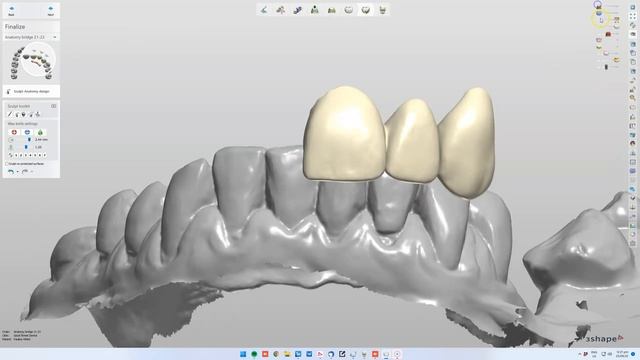Click the plus-cross icon in right toolbar
Viewport: 640px width, 360px height.
click(633, 208)
